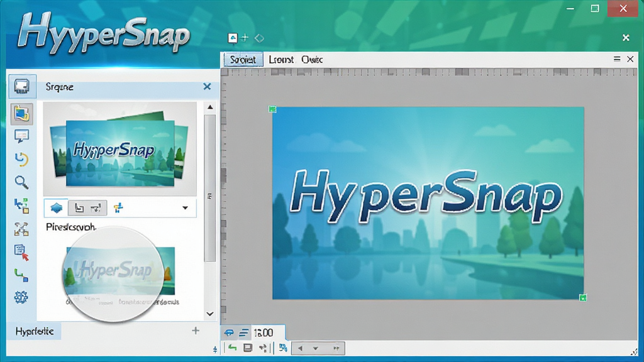Open settings via blue gear icon
The width and height of the screenshot is (644, 362).
pyautogui.click(x=21, y=297)
